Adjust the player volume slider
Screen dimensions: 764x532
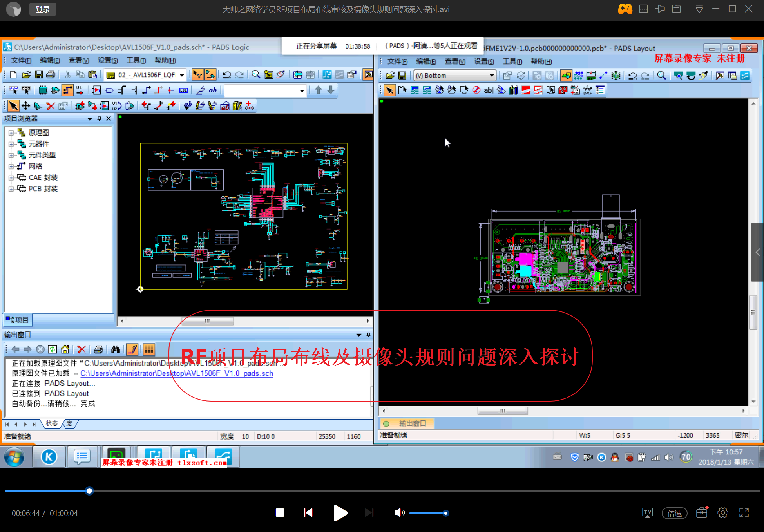point(429,513)
